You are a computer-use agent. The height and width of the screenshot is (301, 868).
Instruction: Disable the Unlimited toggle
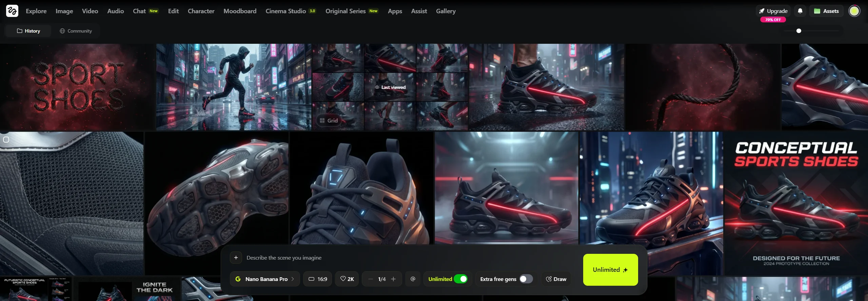(x=460, y=279)
